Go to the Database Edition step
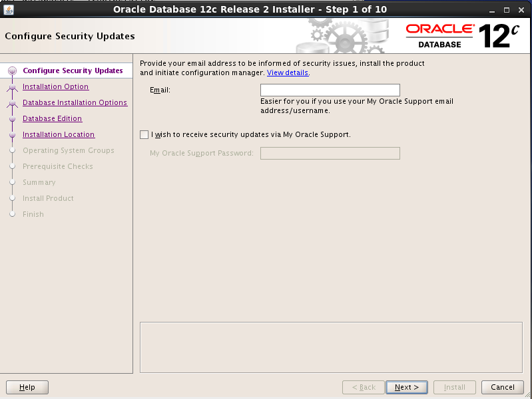 (52, 118)
